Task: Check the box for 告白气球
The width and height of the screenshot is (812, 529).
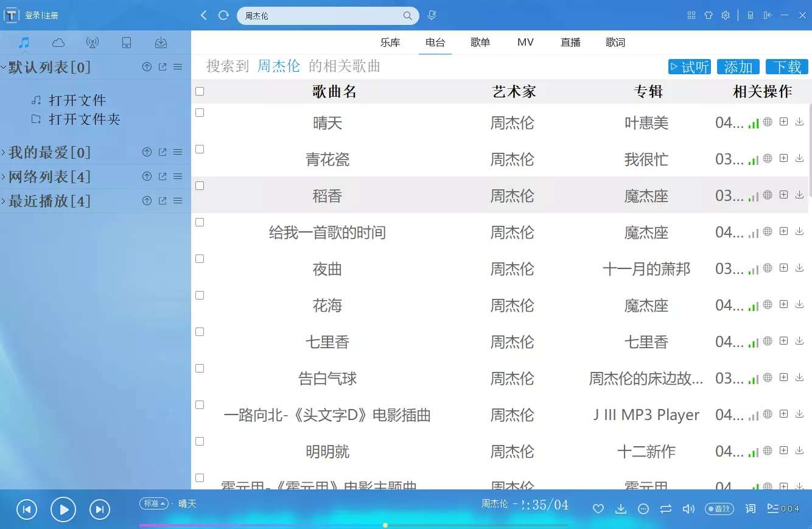Action: [200, 368]
